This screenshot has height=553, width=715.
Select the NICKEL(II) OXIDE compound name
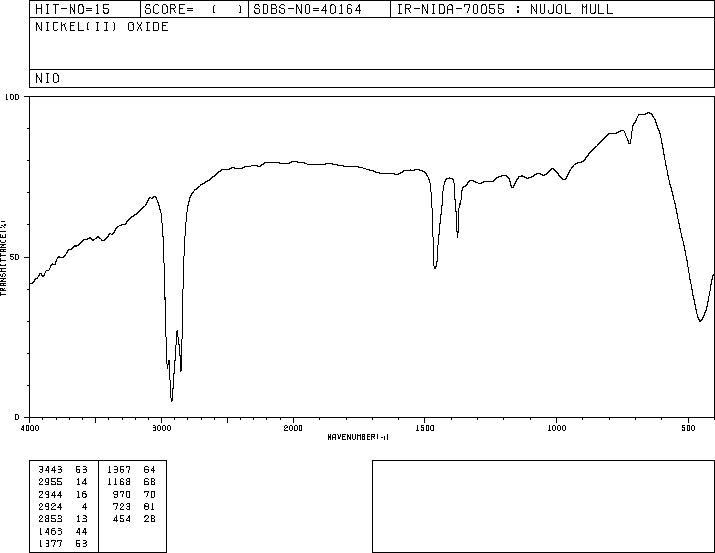(x=102, y=27)
